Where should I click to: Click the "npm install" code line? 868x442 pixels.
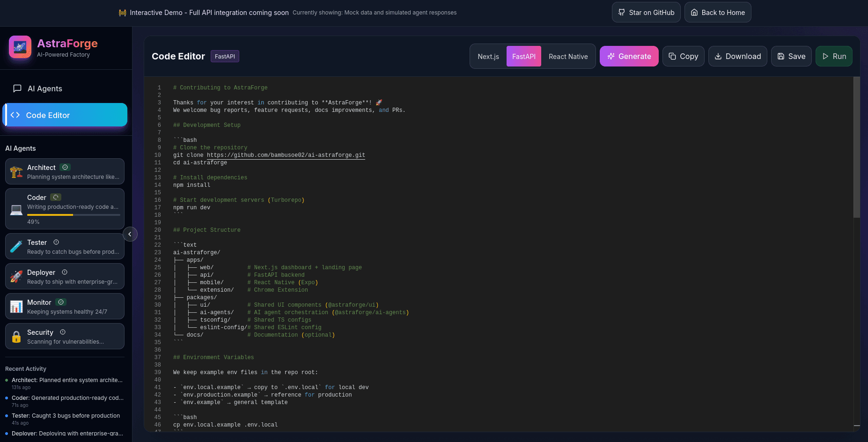(x=191, y=185)
